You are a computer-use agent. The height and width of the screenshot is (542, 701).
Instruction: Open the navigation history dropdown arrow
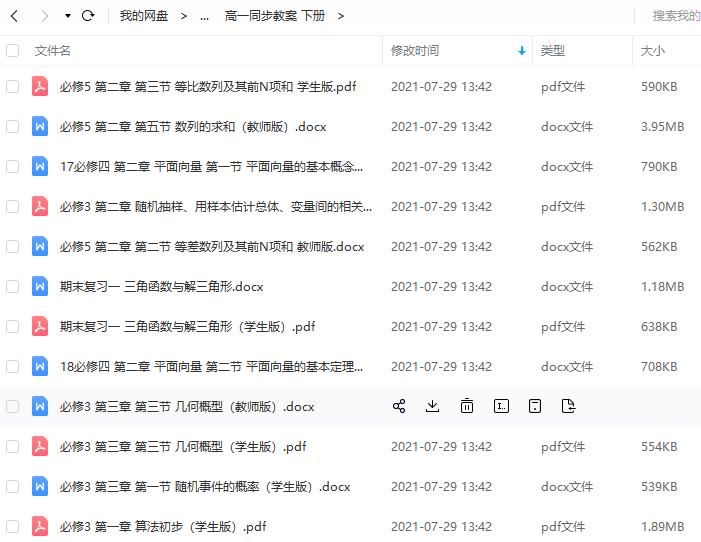coord(67,16)
